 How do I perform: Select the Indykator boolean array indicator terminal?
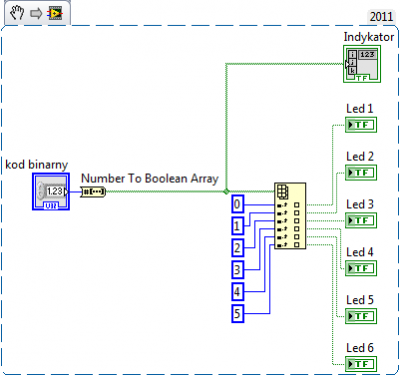point(362,64)
